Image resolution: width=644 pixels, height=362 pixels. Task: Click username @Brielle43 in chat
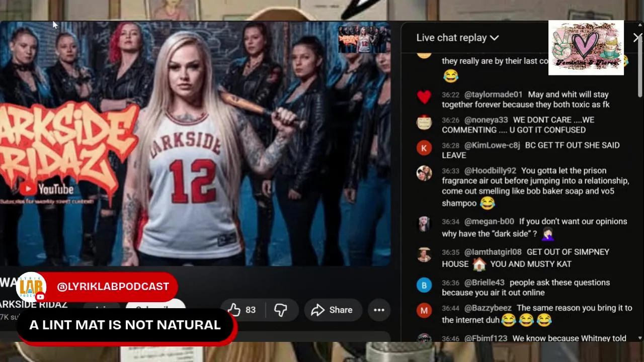(x=484, y=283)
